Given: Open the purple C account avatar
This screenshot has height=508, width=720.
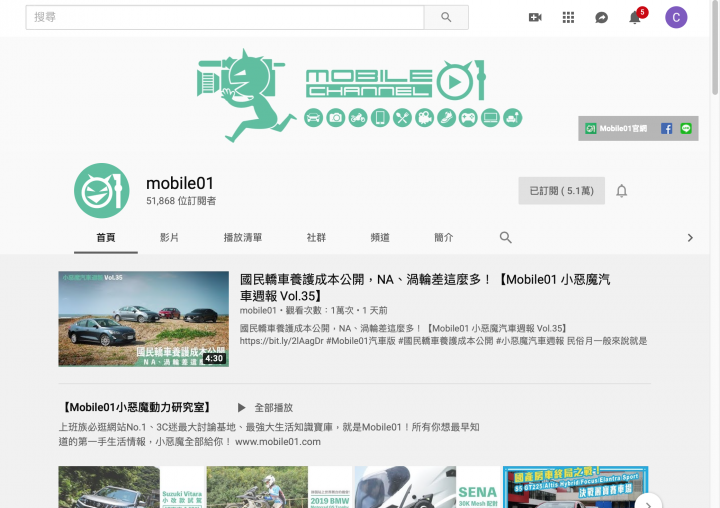Looking at the screenshot, I should tap(676, 17).
